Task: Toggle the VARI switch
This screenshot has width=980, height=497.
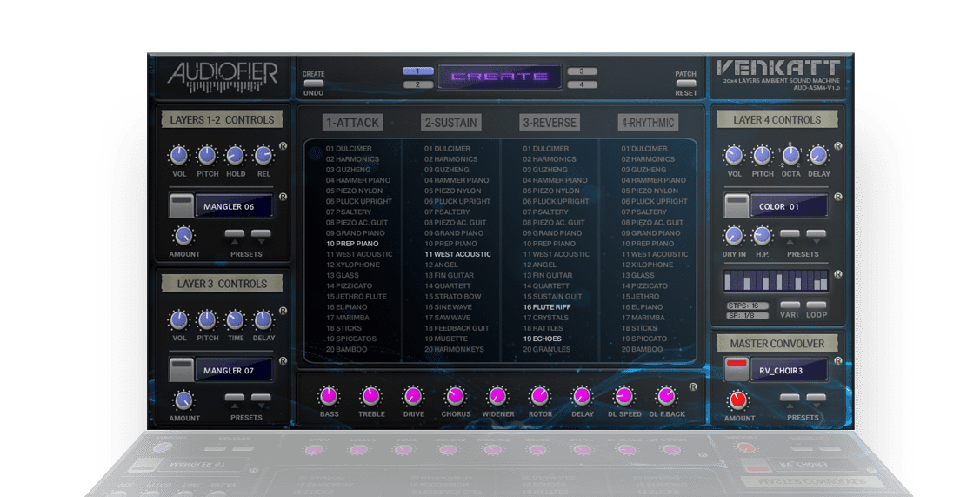Action: [790, 305]
